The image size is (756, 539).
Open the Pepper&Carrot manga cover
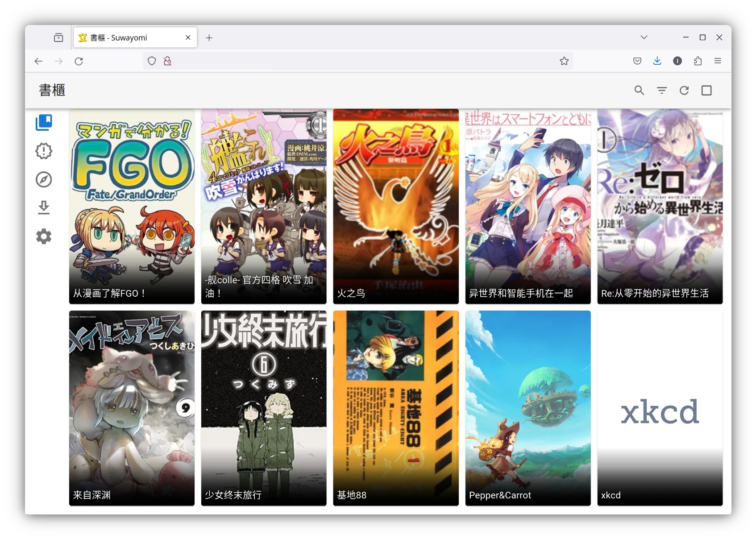click(x=528, y=408)
